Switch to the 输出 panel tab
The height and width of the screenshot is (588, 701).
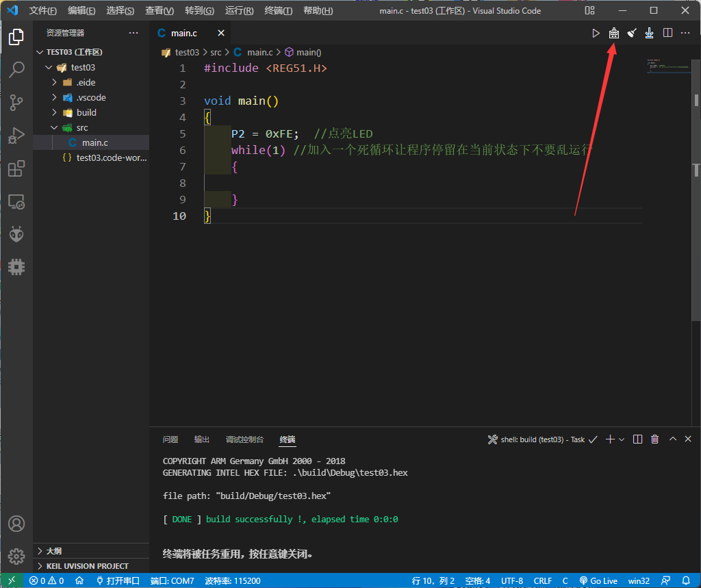point(202,439)
